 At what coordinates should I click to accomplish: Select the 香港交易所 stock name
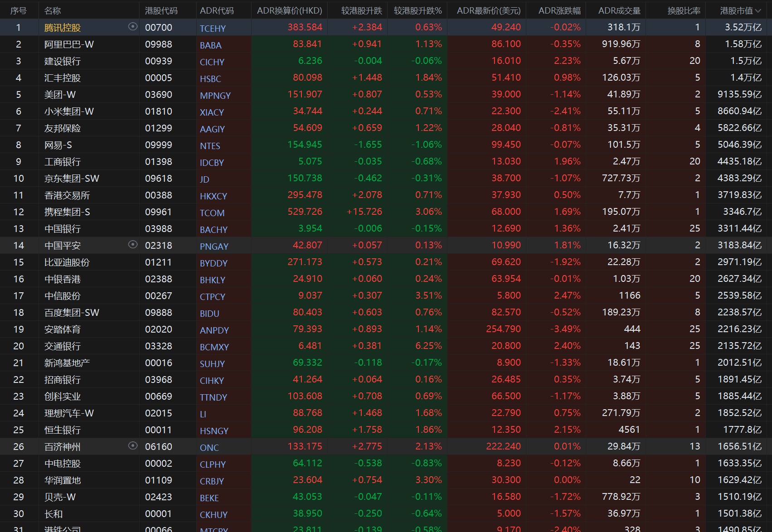click(x=67, y=195)
